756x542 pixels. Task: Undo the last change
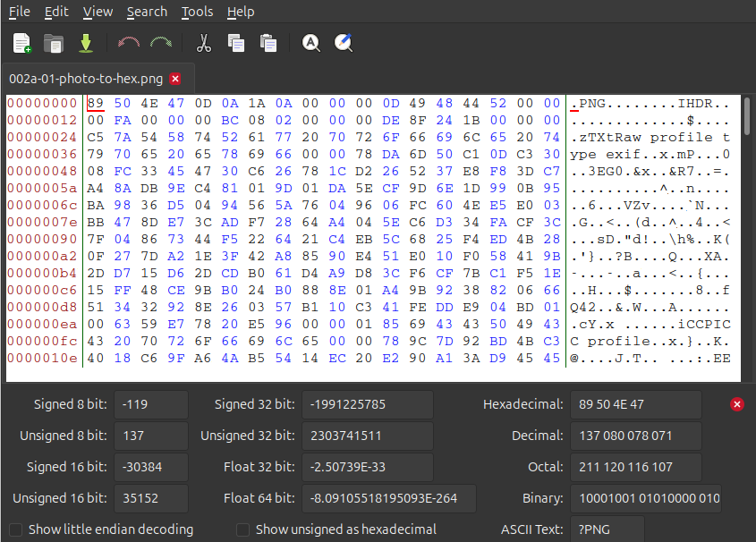[129, 42]
